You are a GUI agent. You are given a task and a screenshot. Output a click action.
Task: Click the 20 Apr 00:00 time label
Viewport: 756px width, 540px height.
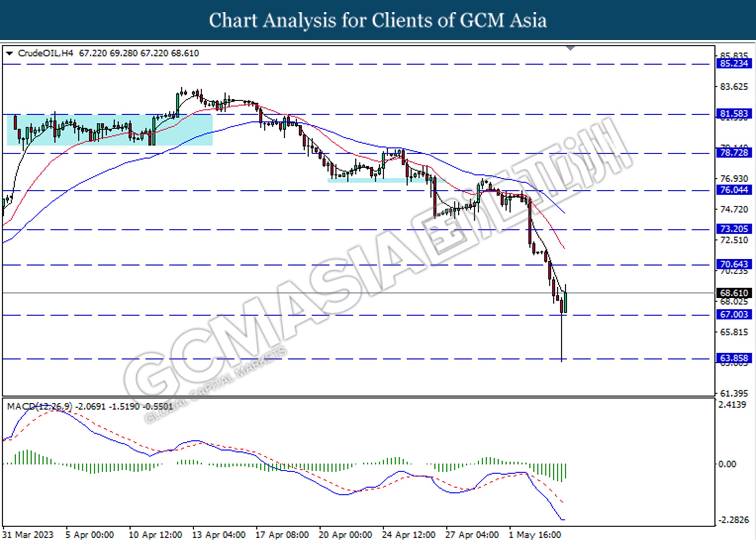[345, 535]
